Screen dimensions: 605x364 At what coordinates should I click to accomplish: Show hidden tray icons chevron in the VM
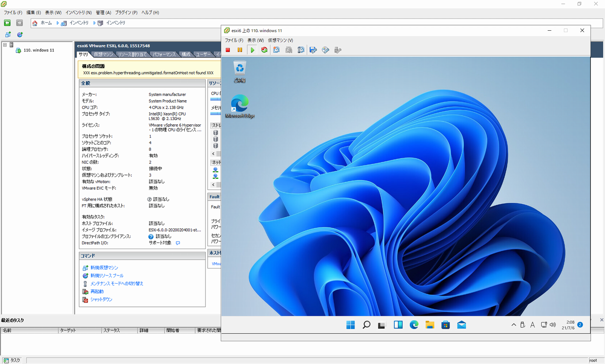(514, 325)
